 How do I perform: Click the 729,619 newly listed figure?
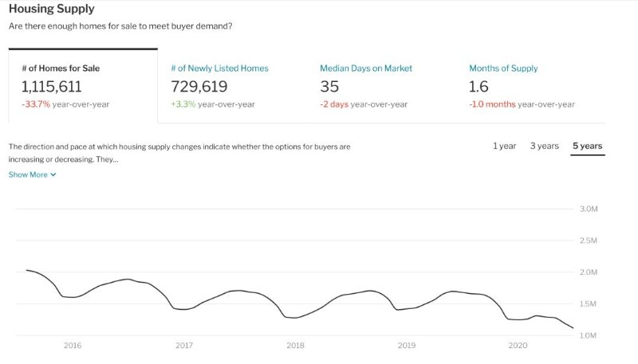199,87
